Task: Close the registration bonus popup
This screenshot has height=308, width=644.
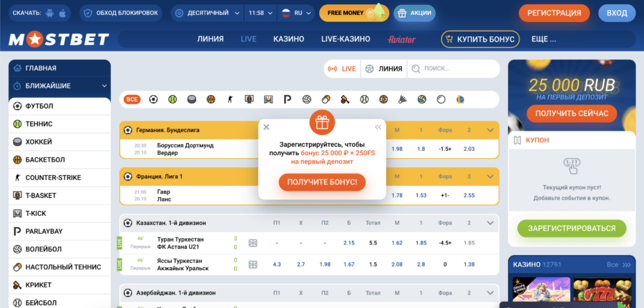Action: [x=266, y=127]
